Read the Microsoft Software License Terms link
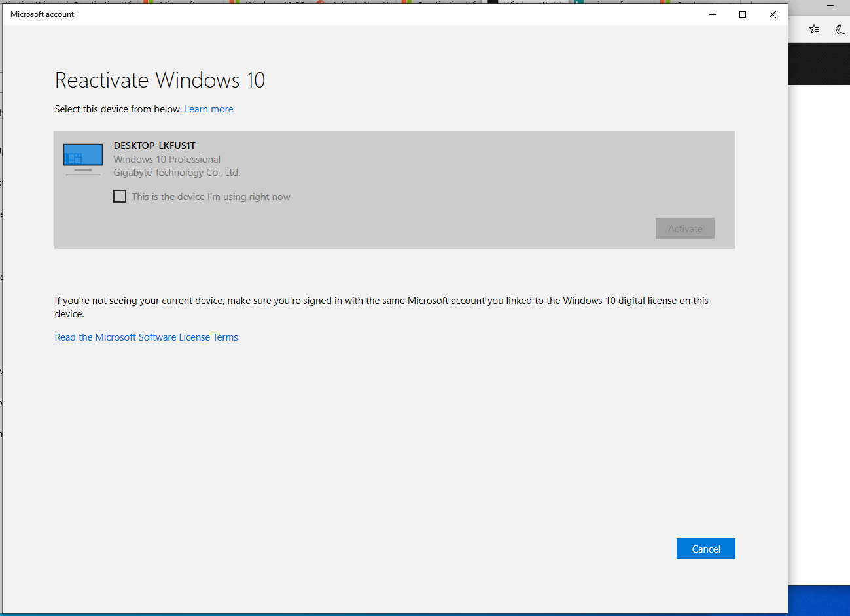The image size is (850, 616). (146, 337)
